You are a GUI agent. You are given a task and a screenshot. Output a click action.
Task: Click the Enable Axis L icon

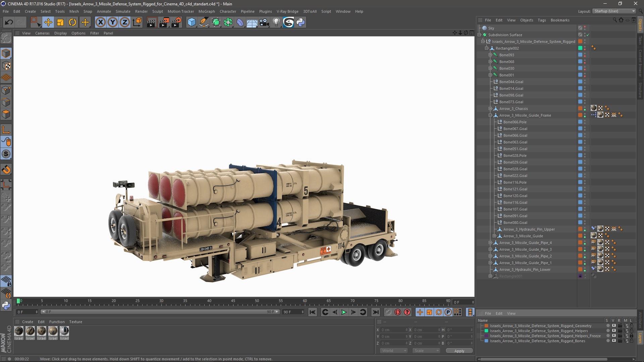(6, 130)
